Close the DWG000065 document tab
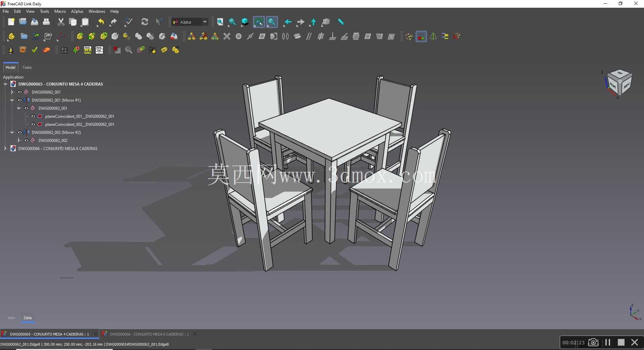The image size is (644, 350). [95, 334]
